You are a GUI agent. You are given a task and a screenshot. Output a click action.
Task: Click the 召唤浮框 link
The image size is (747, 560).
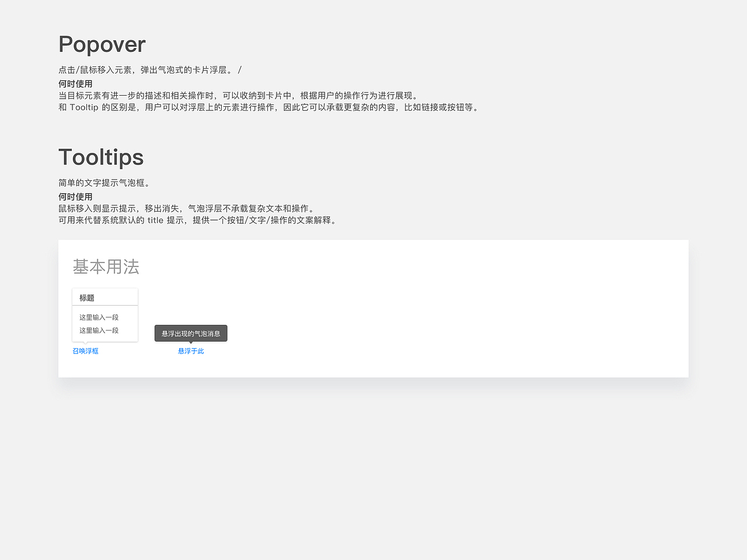pyautogui.click(x=85, y=351)
